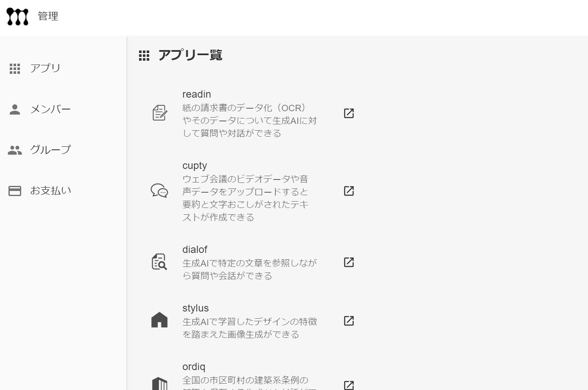The height and width of the screenshot is (390, 588).
Task: Open the アプリ sidebar menu item
Action: click(x=45, y=68)
